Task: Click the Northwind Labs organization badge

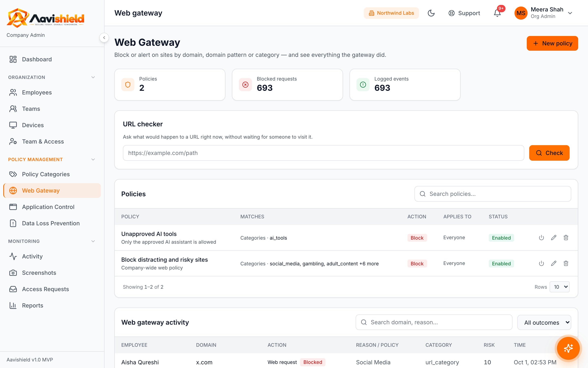Action: [391, 13]
